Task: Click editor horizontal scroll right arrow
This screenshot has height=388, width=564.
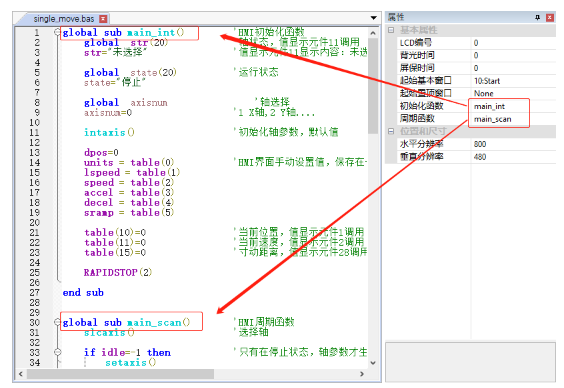Action: pos(362,374)
